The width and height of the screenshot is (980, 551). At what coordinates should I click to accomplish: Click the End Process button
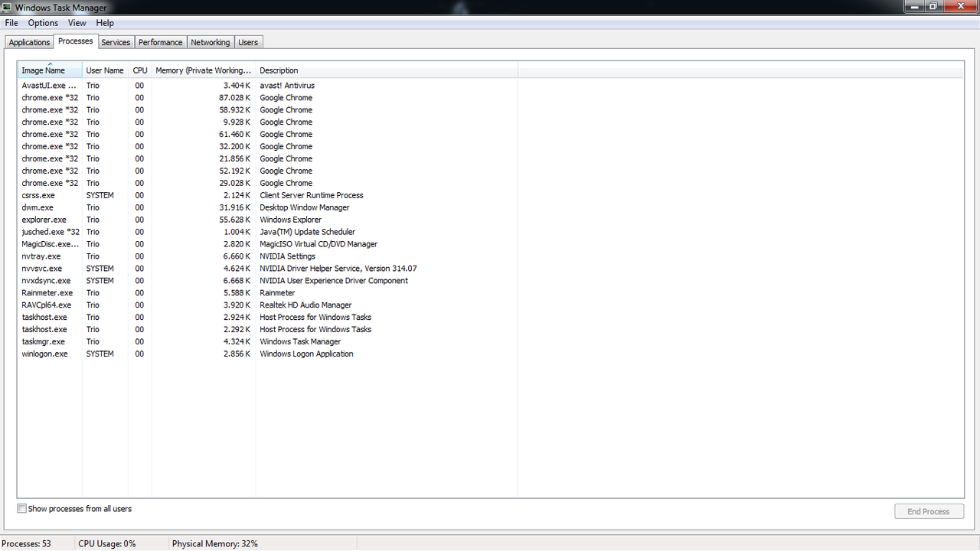point(929,511)
